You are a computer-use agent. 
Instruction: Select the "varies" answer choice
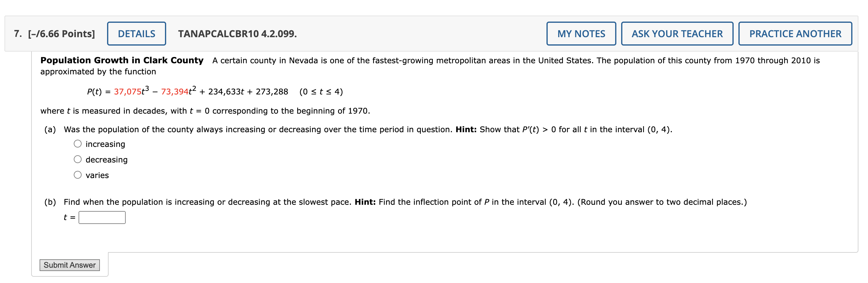pos(78,174)
